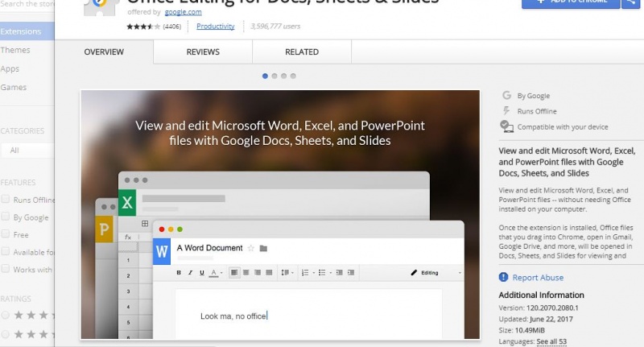
Task: Click the share icon button
Action: click(632, 3)
